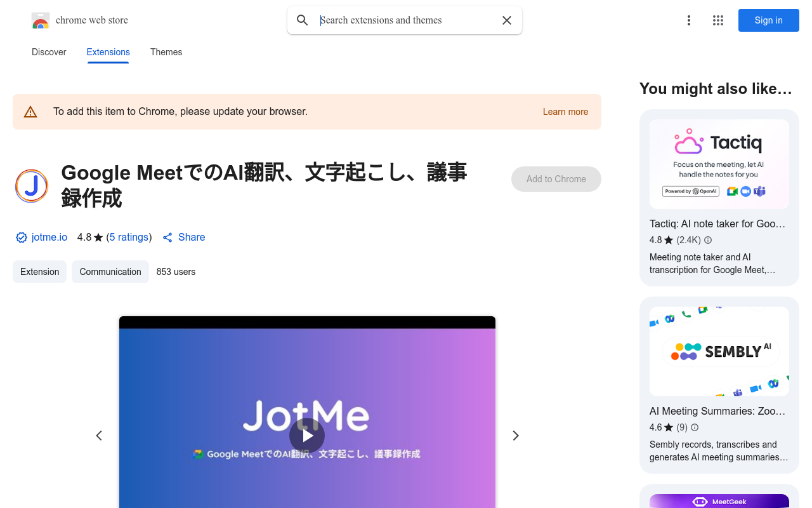Select the Extensions tab
This screenshot has height=508, width=812.
click(108, 52)
